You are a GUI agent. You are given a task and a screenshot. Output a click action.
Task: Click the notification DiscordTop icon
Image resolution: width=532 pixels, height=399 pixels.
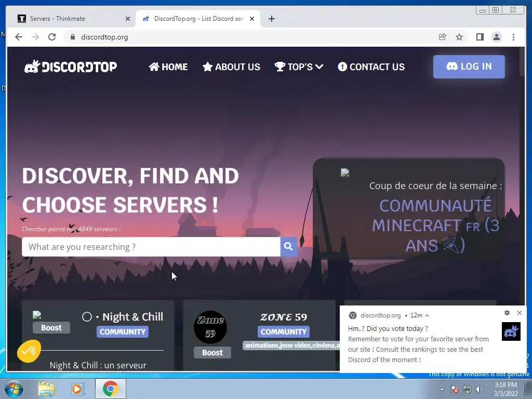[x=511, y=331]
